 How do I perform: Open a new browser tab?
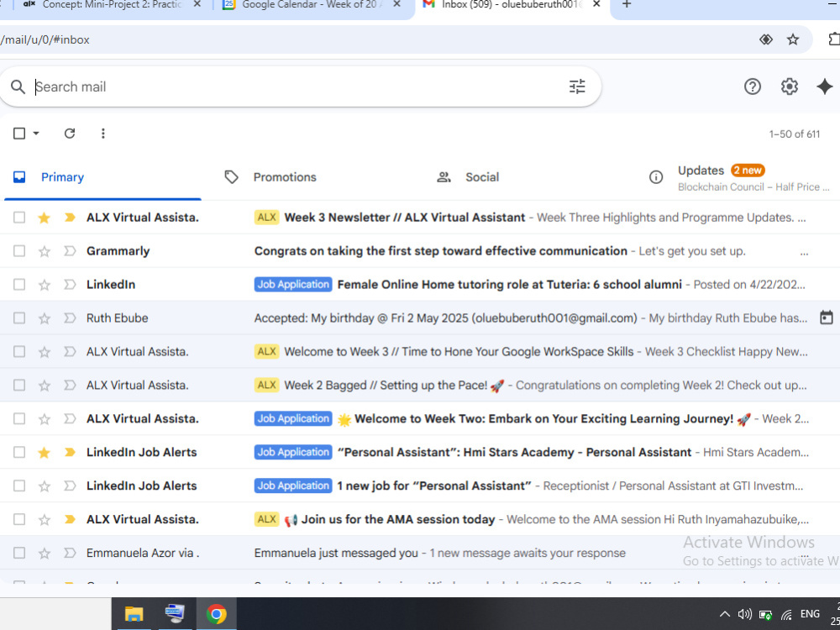[x=627, y=5]
